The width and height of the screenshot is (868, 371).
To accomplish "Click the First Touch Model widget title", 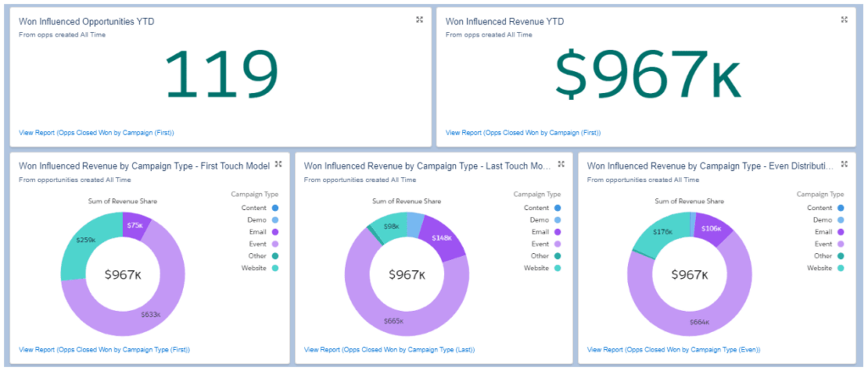I will 144,166.
